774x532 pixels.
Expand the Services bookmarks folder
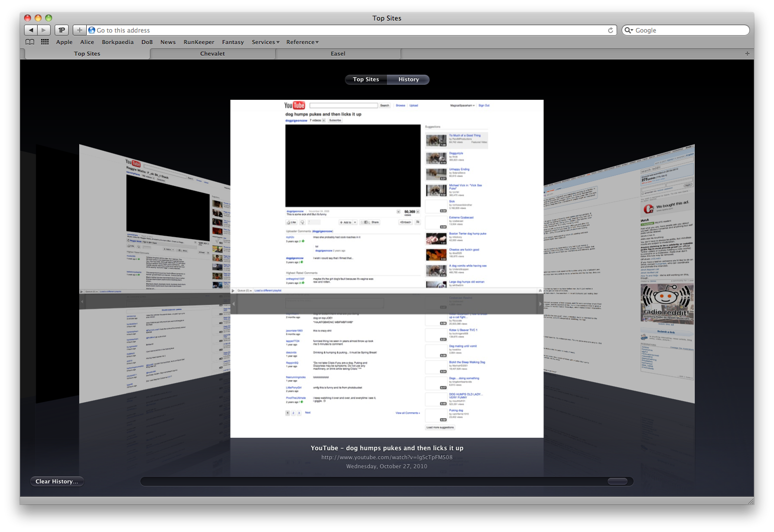(x=266, y=42)
